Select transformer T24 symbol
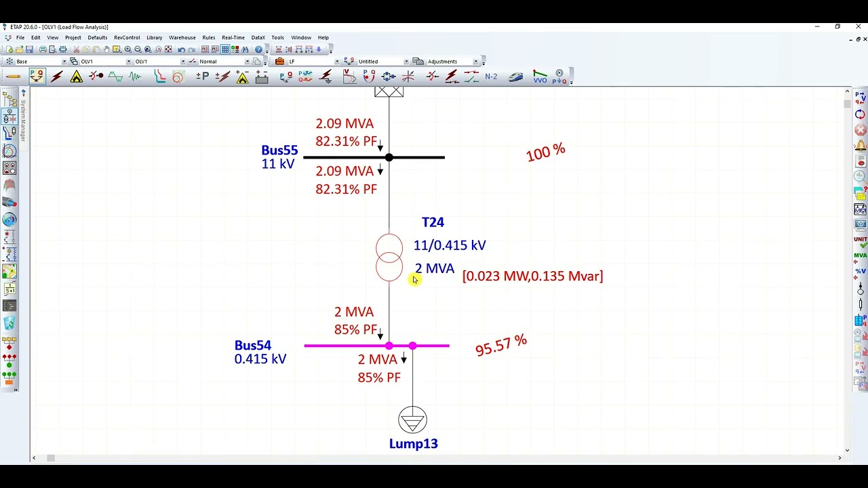The height and width of the screenshot is (488, 868). (389, 258)
